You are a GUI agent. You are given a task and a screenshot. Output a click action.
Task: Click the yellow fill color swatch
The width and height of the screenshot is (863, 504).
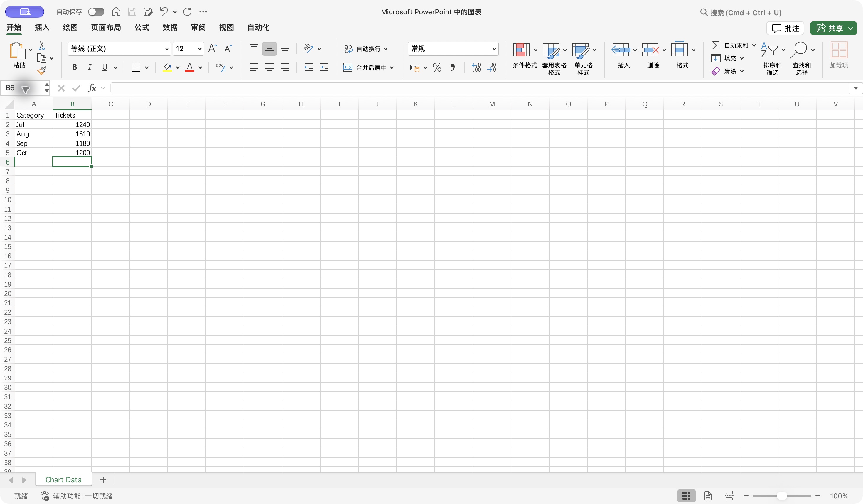click(x=167, y=67)
